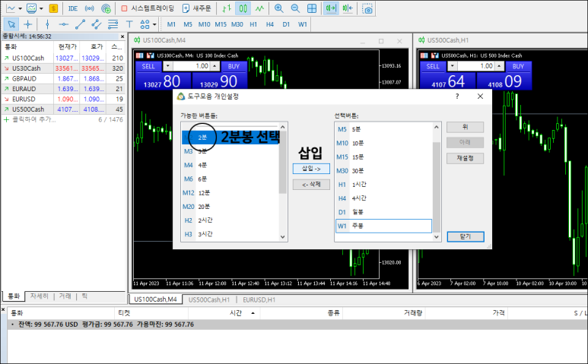Select W1 주봉 in selected buttons

click(383, 226)
